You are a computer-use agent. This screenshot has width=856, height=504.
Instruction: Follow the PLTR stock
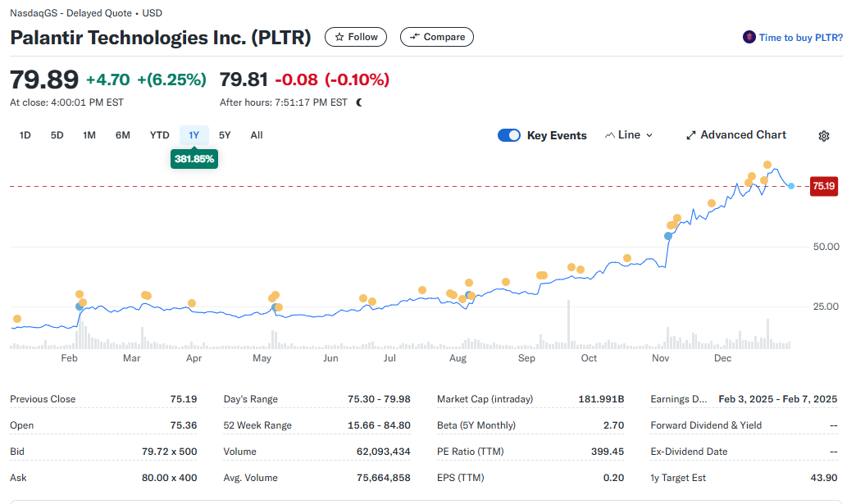356,37
